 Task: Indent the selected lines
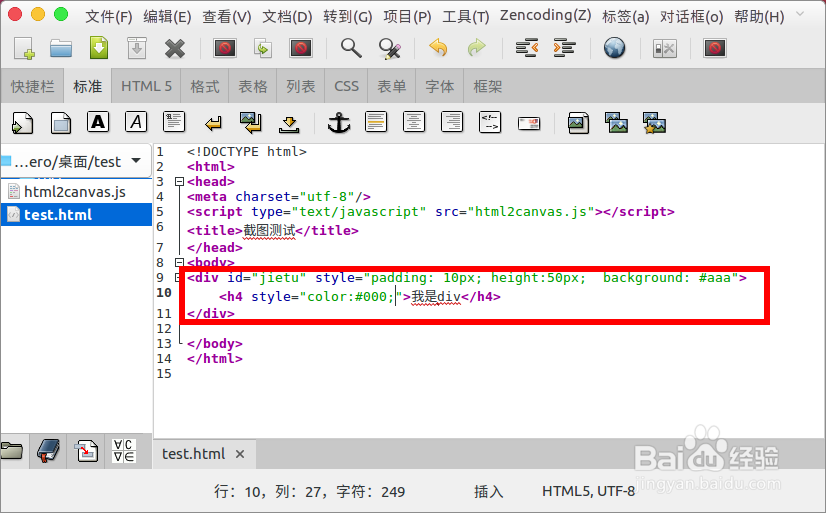click(564, 48)
